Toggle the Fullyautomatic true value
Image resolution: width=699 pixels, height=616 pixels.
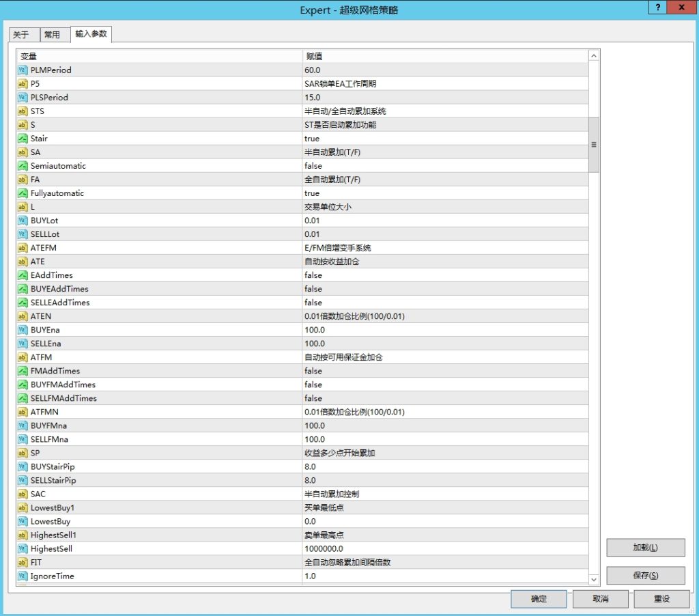click(311, 193)
